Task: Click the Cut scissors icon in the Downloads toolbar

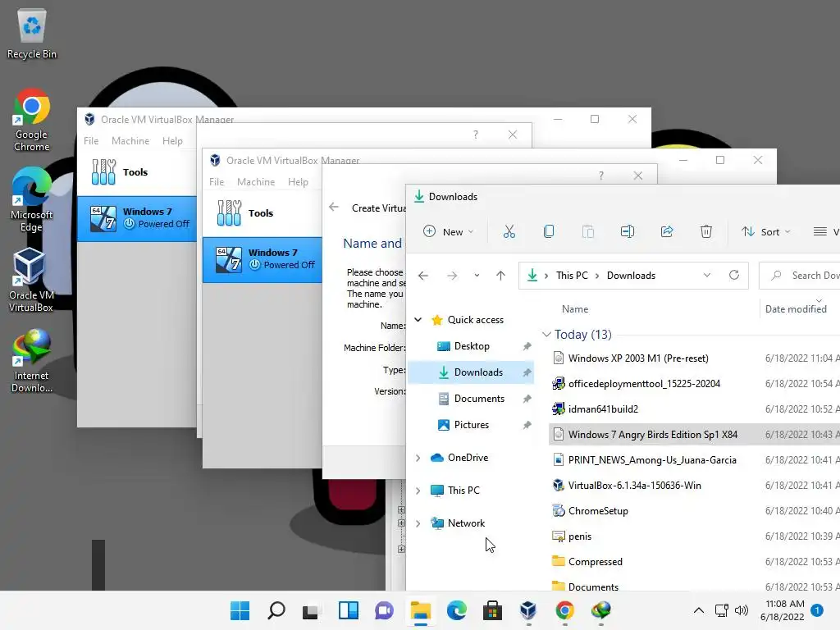Action: coord(509,231)
